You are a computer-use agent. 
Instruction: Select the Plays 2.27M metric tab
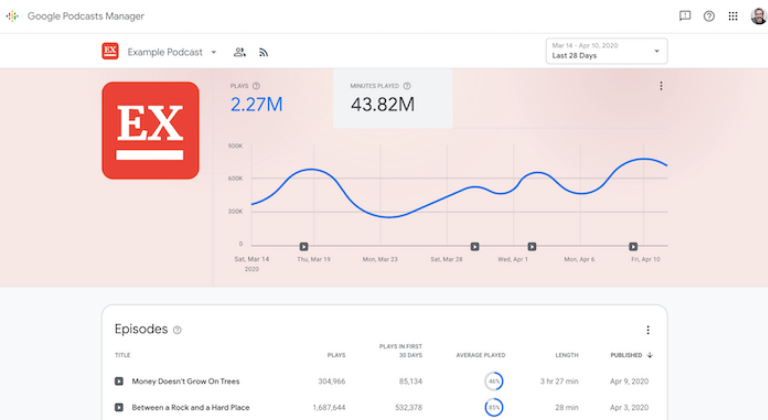[273, 98]
